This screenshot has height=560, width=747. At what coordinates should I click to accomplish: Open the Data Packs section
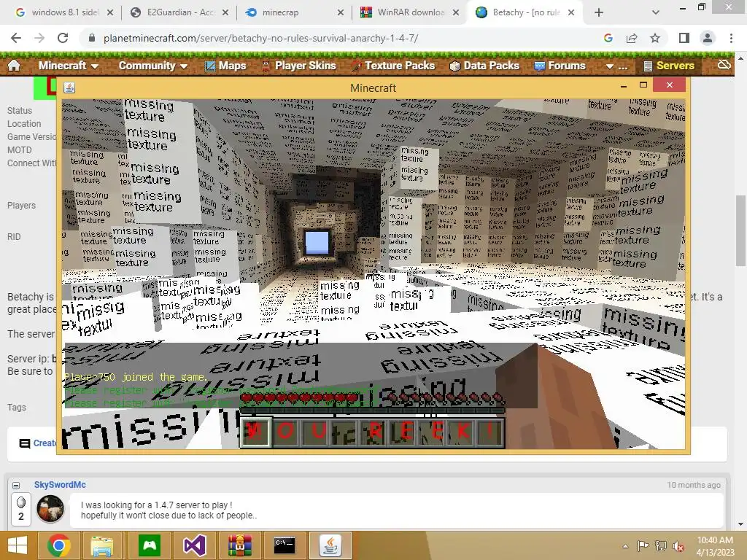click(x=484, y=66)
